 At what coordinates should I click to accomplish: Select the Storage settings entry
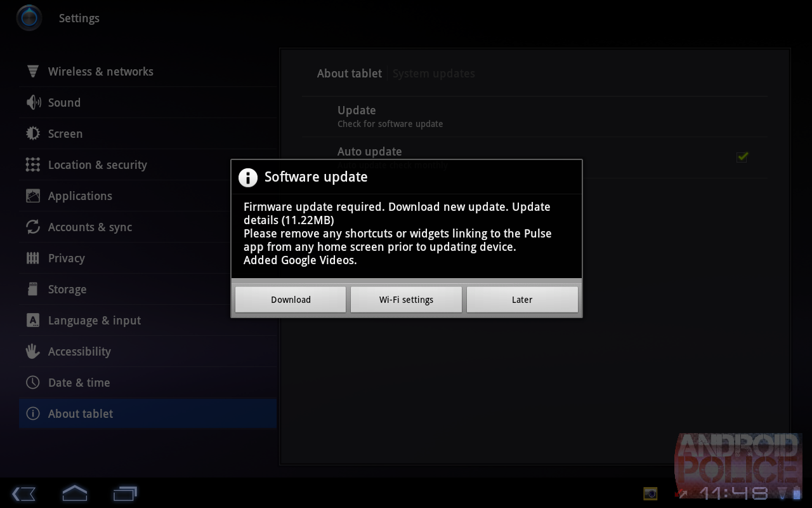[148, 289]
